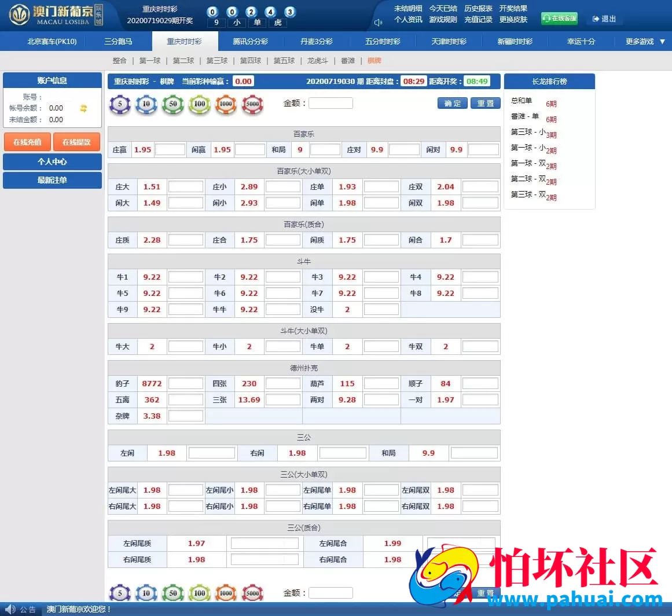The image size is (672, 616).
Task: Select the blue 5 betting chip
Action: (x=120, y=105)
